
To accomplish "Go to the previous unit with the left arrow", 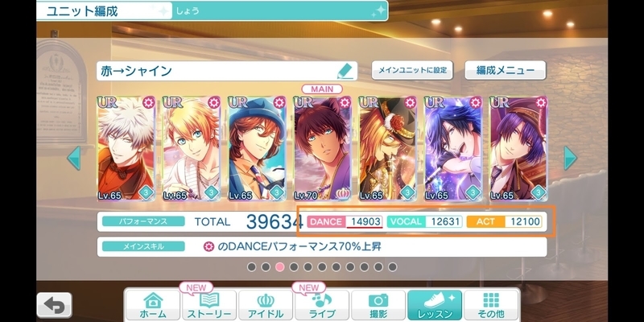I will click(74, 158).
